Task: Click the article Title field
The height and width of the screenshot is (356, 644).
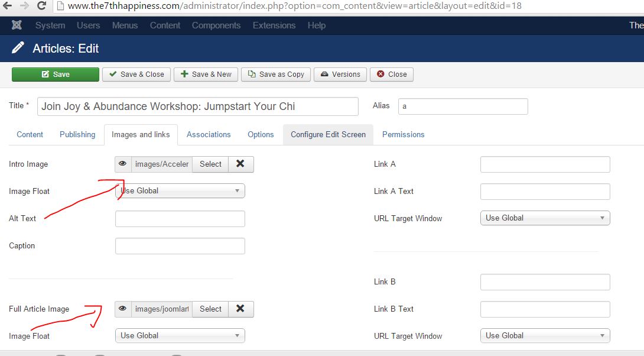Action: [197, 106]
